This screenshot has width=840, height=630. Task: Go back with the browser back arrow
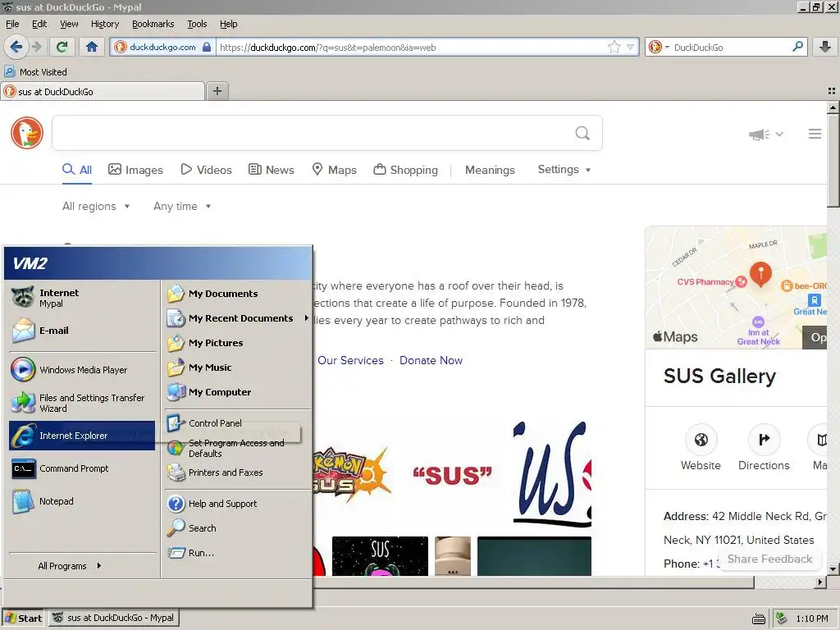click(16, 47)
